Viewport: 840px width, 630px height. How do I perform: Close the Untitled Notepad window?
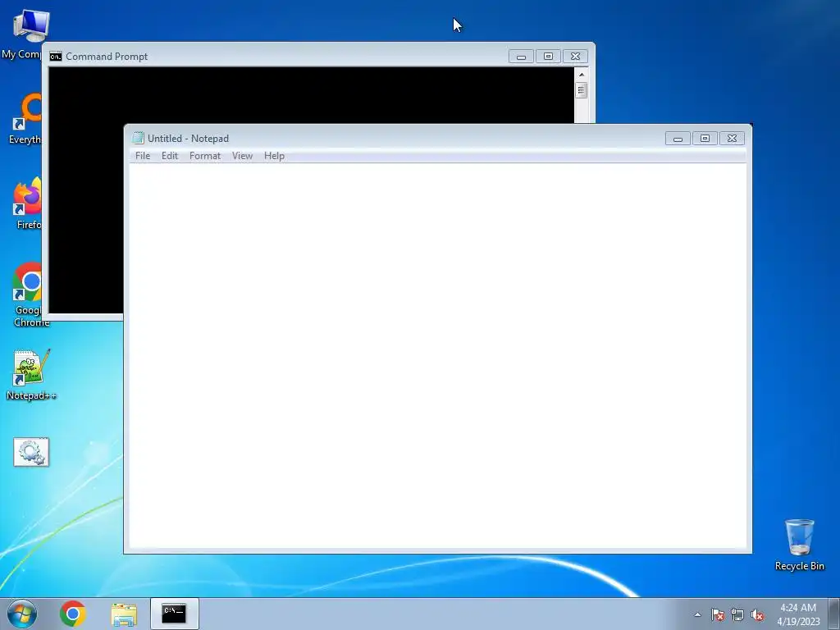[x=732, y=139]
